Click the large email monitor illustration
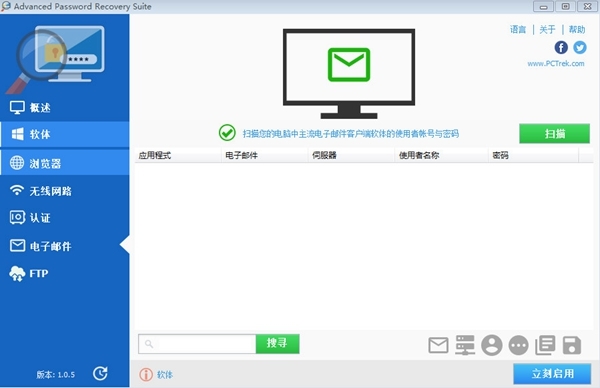 coord(349,73)
